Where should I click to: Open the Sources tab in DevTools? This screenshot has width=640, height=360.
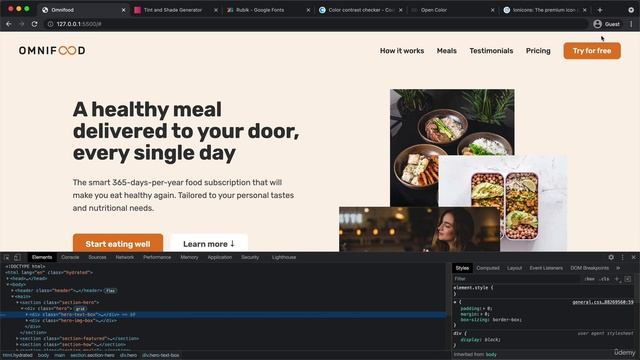point(97,257)
